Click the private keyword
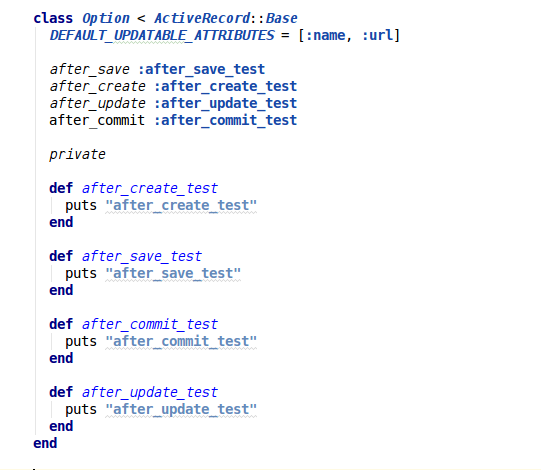541x470 pixels. (x=77, y=155)
